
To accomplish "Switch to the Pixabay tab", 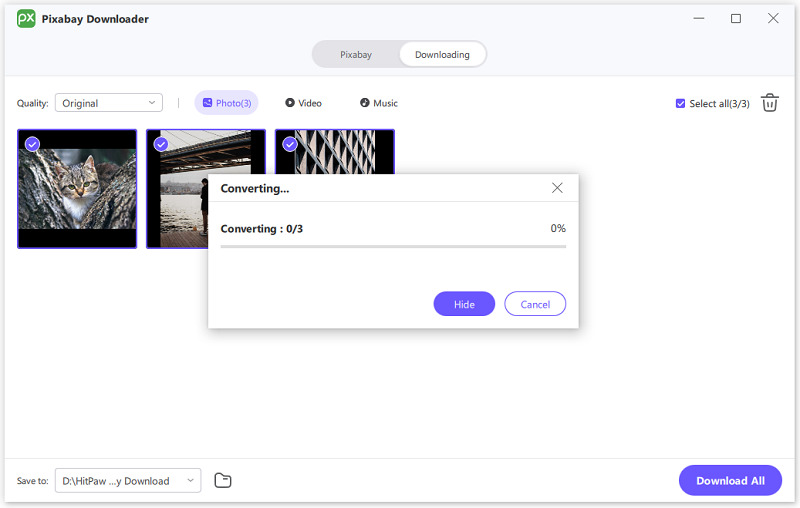I will click(356, 55).
